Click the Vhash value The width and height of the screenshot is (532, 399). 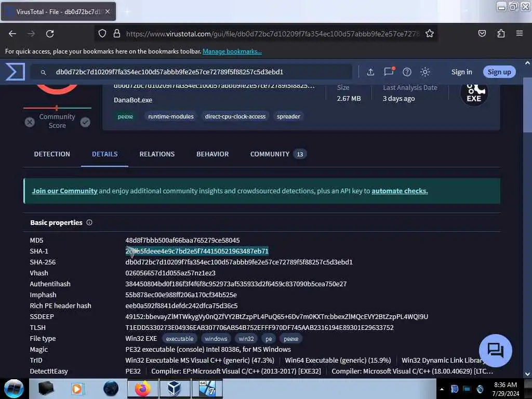point(170,273)
